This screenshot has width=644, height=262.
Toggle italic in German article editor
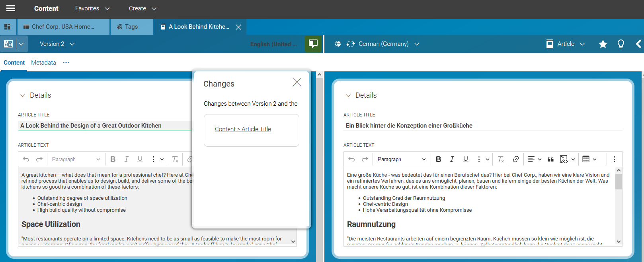tap(452, 159)
